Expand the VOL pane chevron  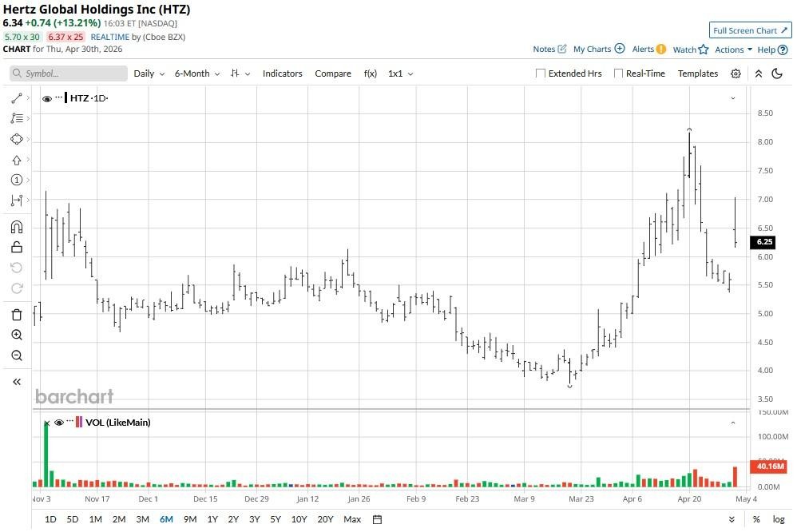point(733,423)
